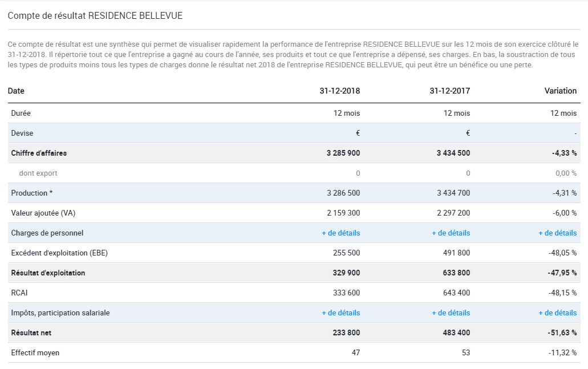Click the Résultat d'exploitation row label
Viewport: 588px width, 369px height.
(x=48, y=273)
